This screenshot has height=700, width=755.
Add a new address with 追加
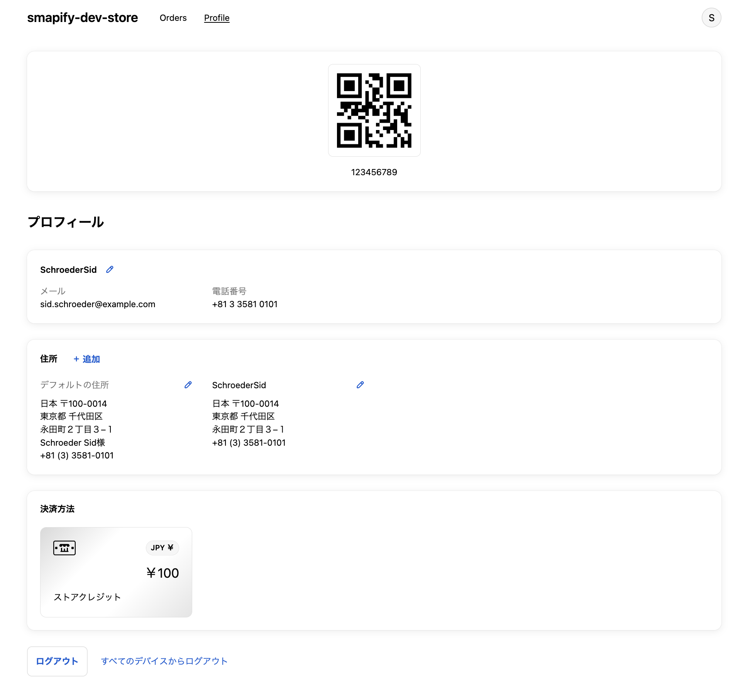click(87, 359)
